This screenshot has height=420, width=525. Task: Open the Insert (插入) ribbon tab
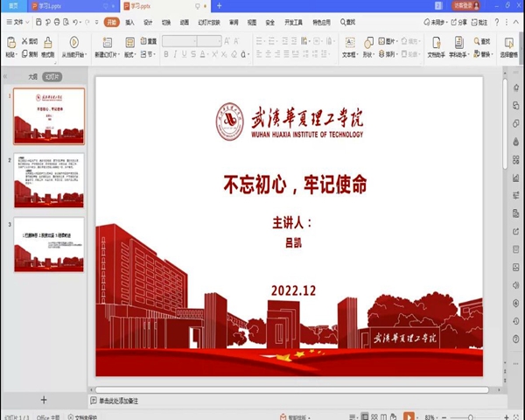click(129, 23)
